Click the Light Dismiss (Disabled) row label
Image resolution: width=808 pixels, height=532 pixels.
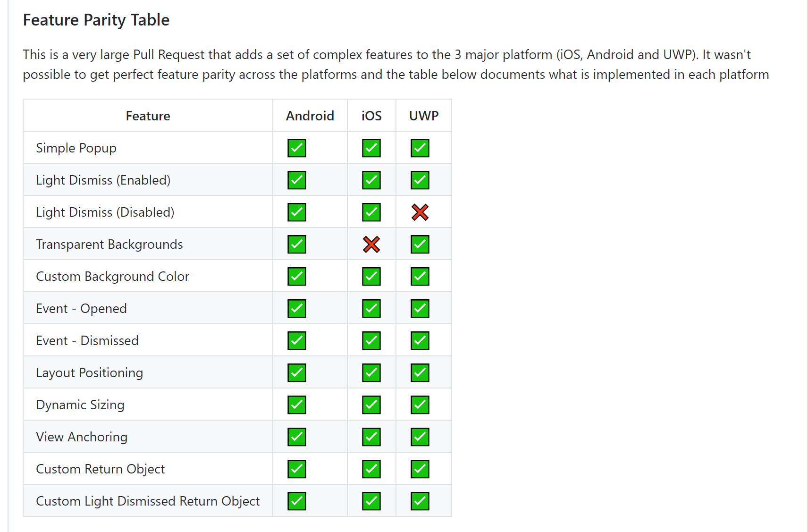(x=105, y=212)
